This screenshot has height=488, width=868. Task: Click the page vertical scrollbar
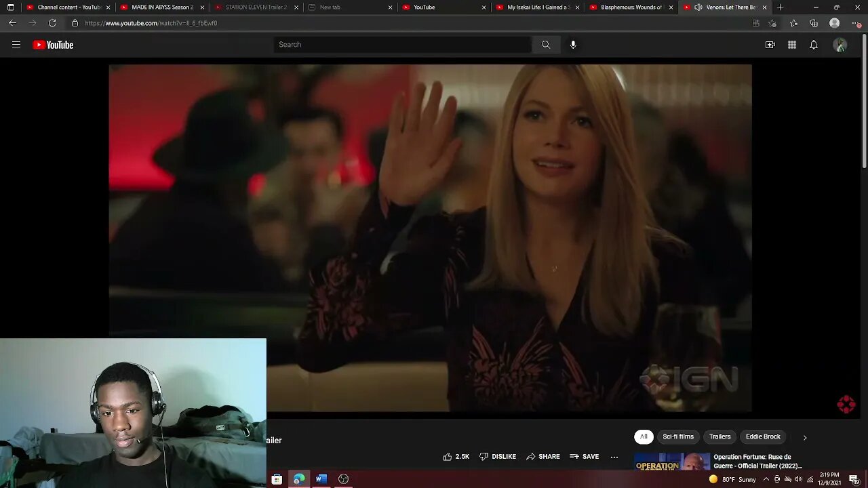(x=864, y=102)
